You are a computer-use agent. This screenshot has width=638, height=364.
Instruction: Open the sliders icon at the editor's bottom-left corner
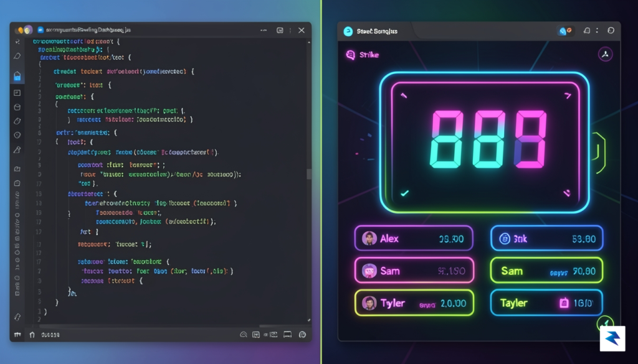tap(17, 334)
